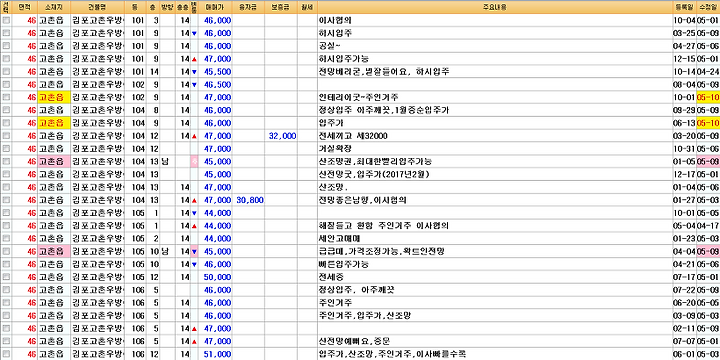Click the red up arrow in the row registered 02-11
Viewport: 720px width, 360px height.
point(194,329)
